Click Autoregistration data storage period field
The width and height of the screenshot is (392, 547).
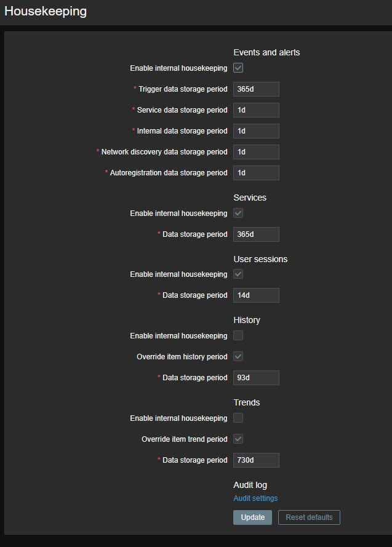[x=256, y=173]
